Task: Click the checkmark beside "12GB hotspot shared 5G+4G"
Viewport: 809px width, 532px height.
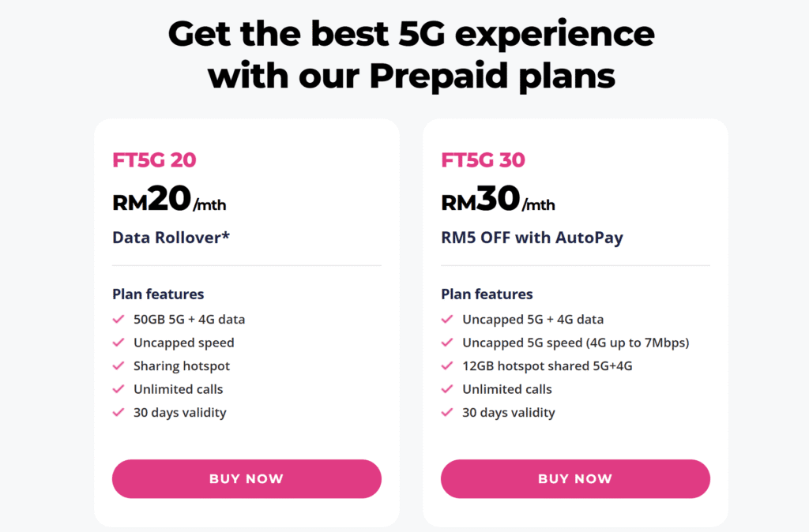Action: (x=447, y=366)
